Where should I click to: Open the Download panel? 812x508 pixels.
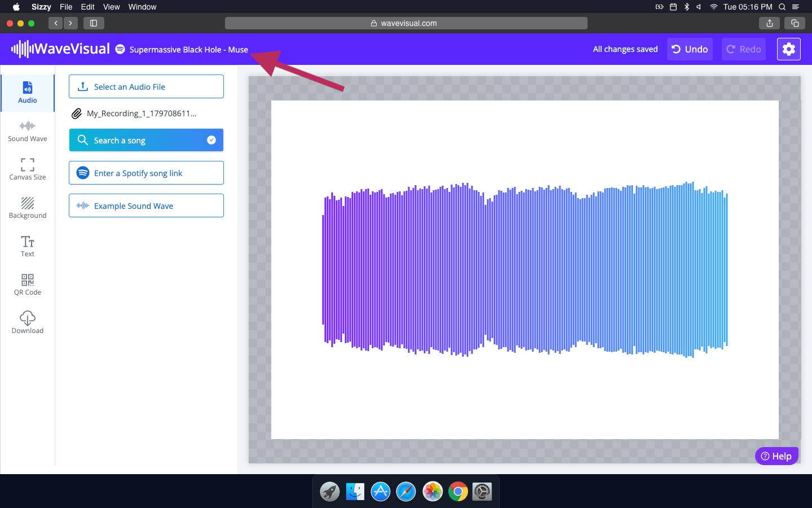(x=27, y=322)
